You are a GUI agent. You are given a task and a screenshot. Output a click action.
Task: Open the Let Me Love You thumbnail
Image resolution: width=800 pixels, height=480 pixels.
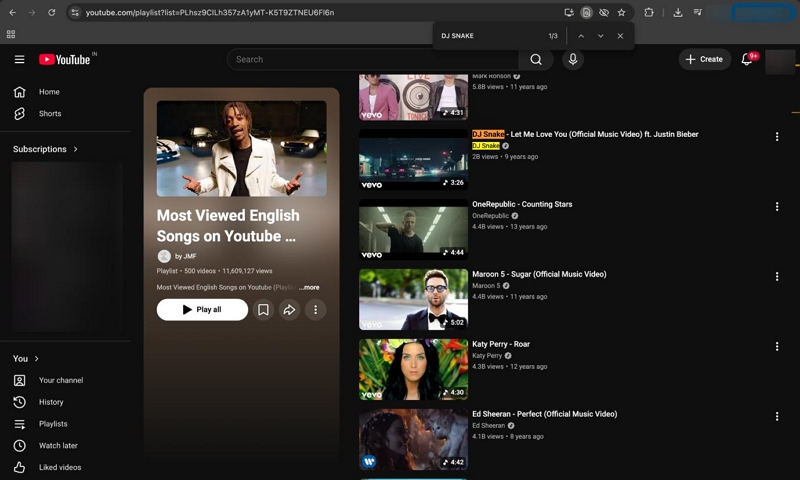point(413,160)
